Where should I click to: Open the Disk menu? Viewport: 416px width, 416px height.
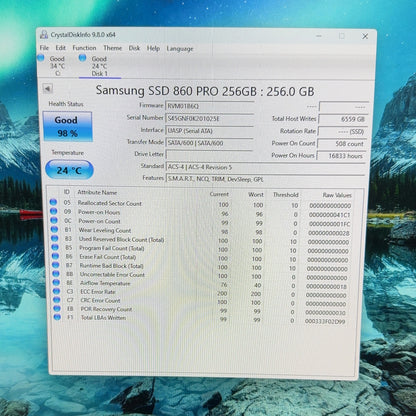(x=134, y=48)
